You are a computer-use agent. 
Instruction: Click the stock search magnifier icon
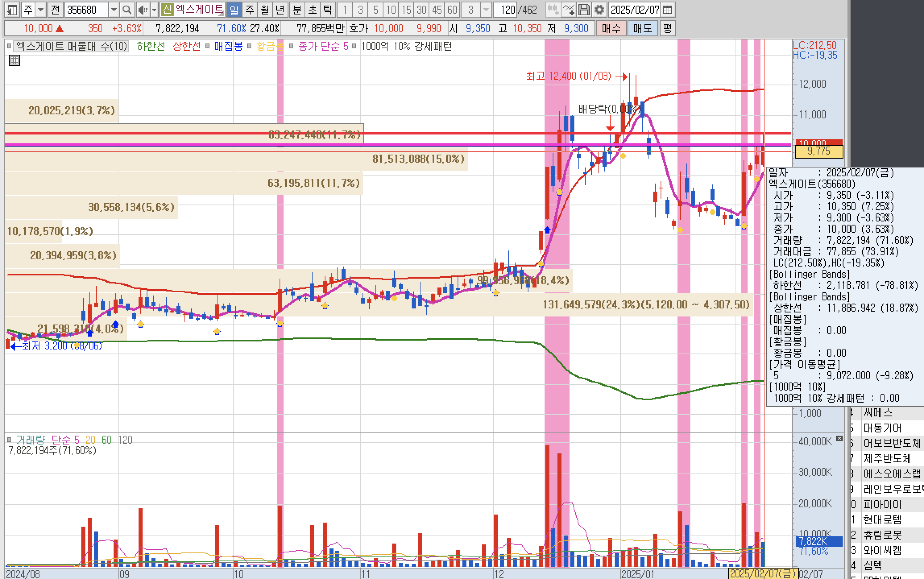(x=127, y=10)
